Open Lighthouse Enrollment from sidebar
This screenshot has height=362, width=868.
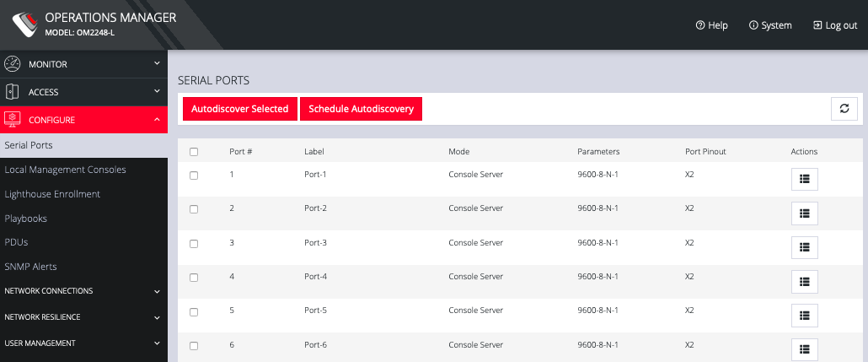click(x=52, y=194)
